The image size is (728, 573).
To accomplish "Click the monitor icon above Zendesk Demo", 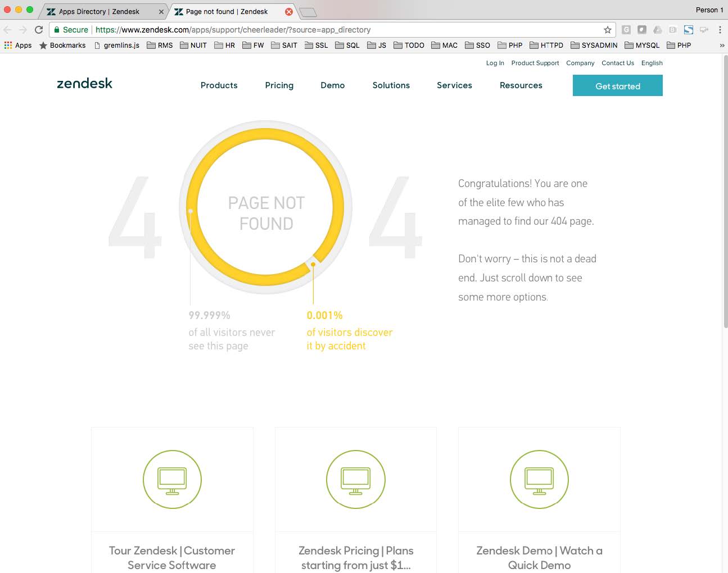I will pyautogui.click(x=539, y=480).
